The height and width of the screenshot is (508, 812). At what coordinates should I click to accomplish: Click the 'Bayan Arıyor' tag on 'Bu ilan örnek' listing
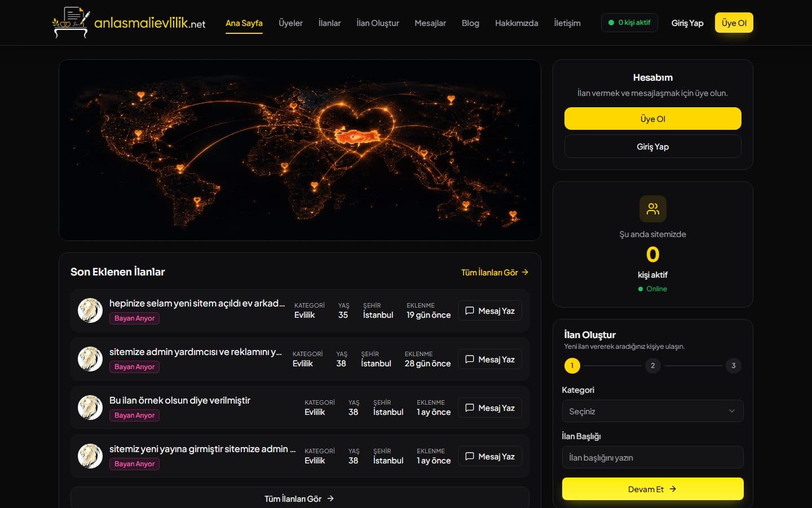pos(134,415)
